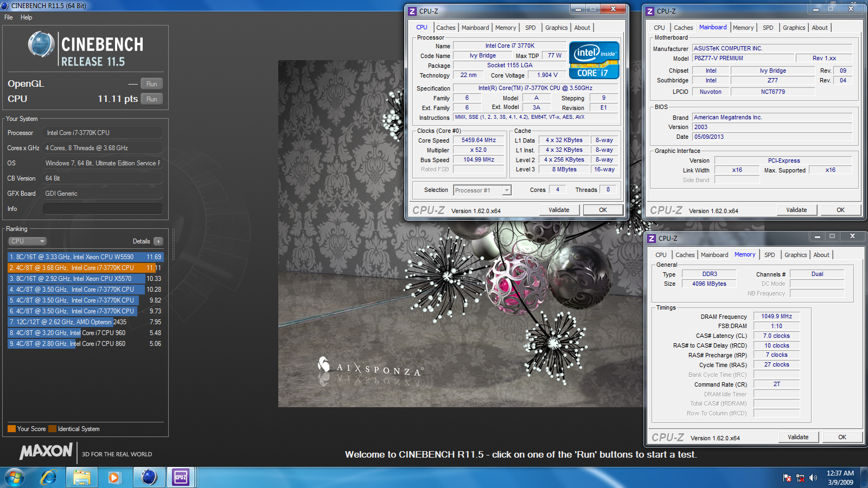This screenshot has width=868, height=488.
Task: Click the DRAM Frequency value 1049.9 MHz
Action: tap(776, 316)
